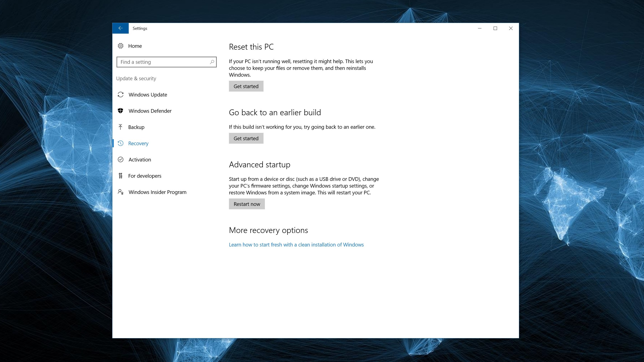Open the Windows Insider Program section

pyautogui.click(x=158, y=192)
